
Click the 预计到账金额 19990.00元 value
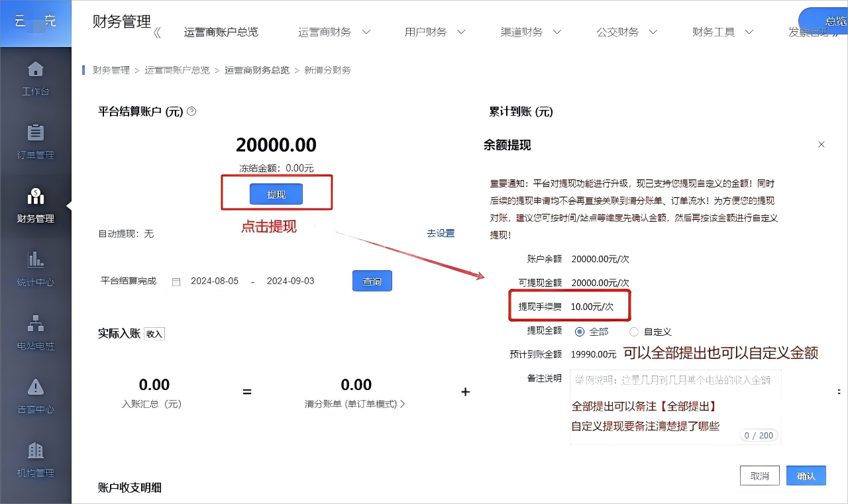pos(594,354)
